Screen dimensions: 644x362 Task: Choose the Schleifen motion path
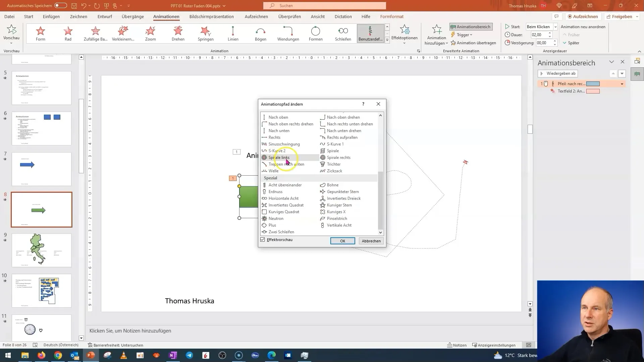(343, 34)
